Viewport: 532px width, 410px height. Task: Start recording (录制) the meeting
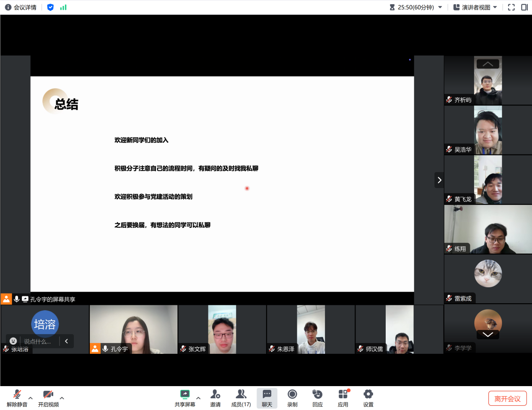click(x=292, y=398)
